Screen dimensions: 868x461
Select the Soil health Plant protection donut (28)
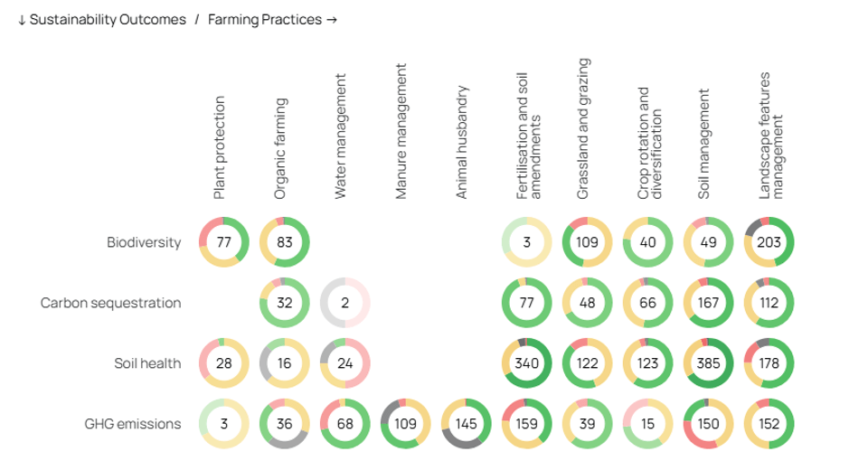click(x=223, y=363)
